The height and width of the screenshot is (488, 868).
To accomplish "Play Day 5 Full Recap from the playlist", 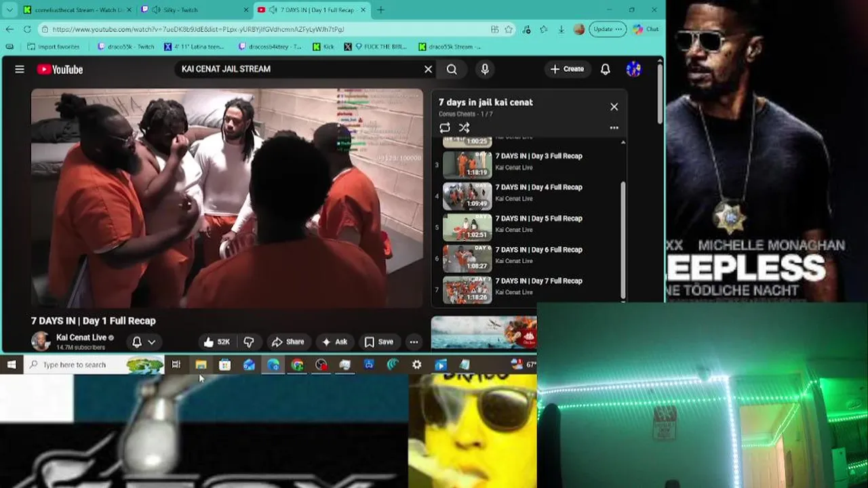I will 529,226.
